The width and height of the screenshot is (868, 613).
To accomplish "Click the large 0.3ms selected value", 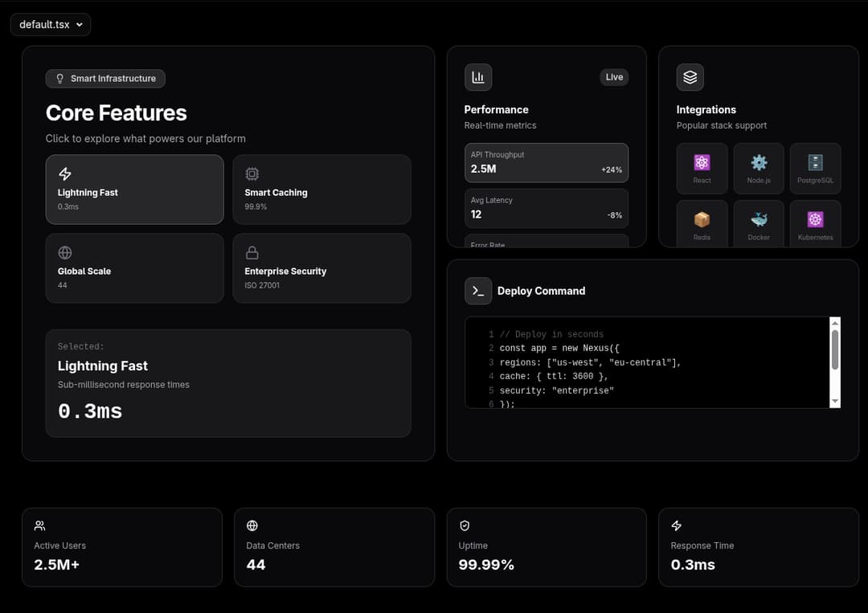I will pyautogui.click(x=90, y=411).
